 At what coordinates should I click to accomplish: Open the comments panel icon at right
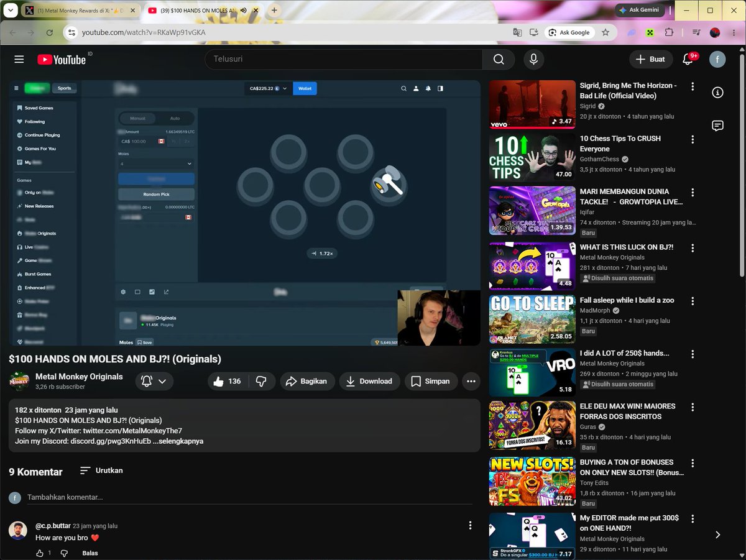[717, 126]
